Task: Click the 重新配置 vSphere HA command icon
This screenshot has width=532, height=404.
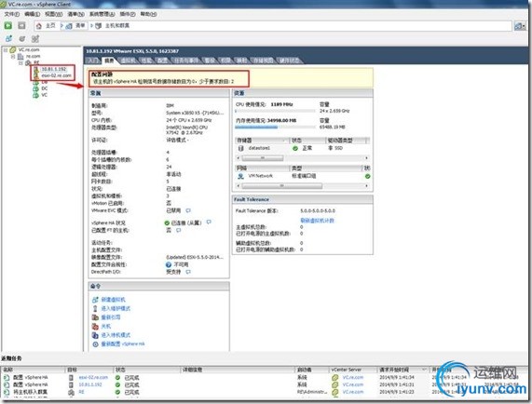Action: 95,344
